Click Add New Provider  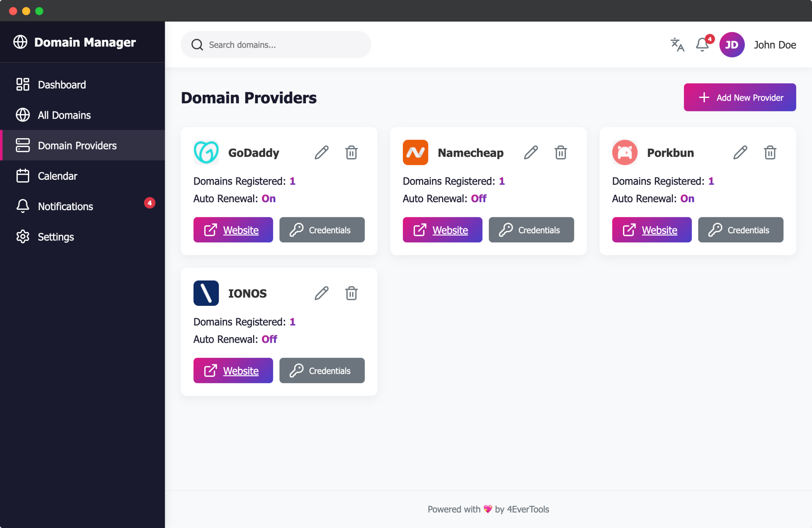[740, 97]
